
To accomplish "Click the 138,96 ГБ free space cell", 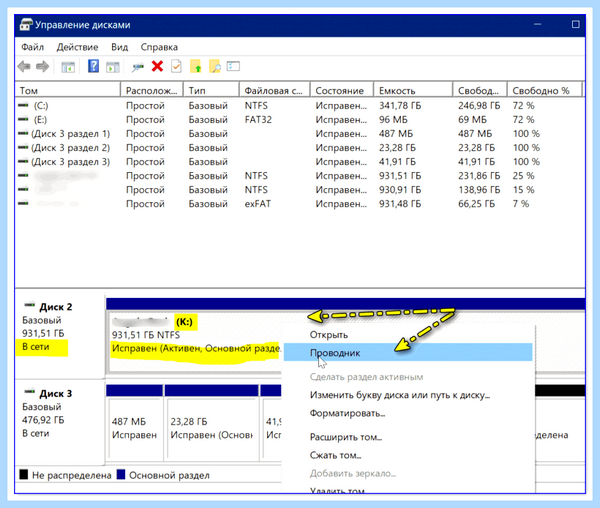I will pos(479,190).
